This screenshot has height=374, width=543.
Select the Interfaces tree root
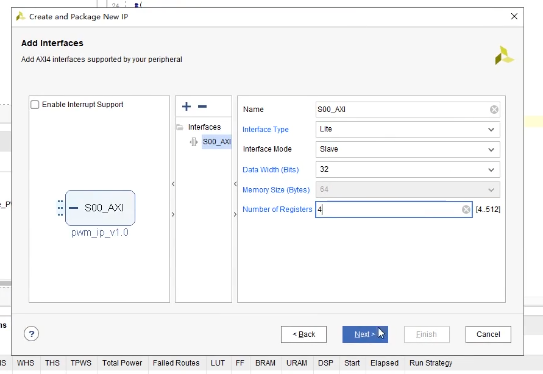[x=204, y=127]
